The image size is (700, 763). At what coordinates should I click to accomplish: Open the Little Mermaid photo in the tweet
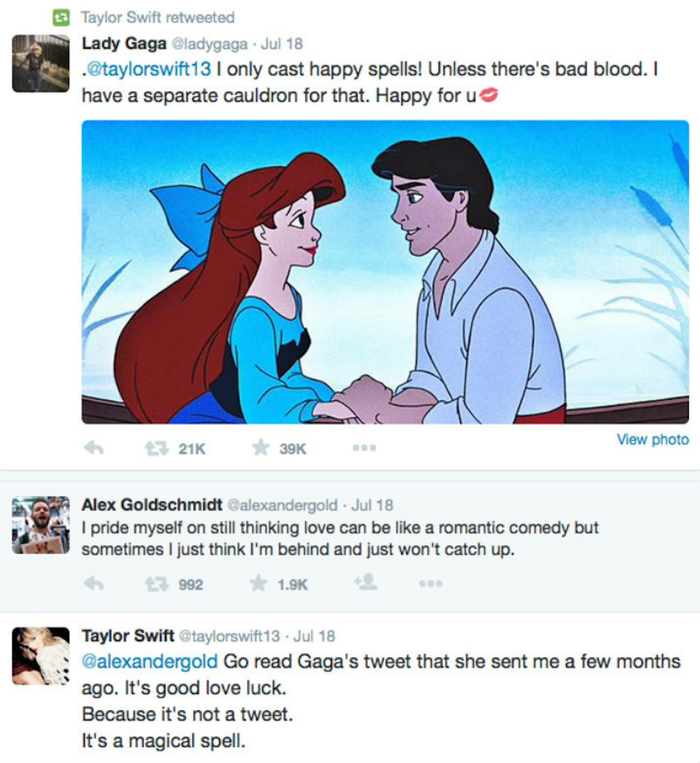(385, 272)
